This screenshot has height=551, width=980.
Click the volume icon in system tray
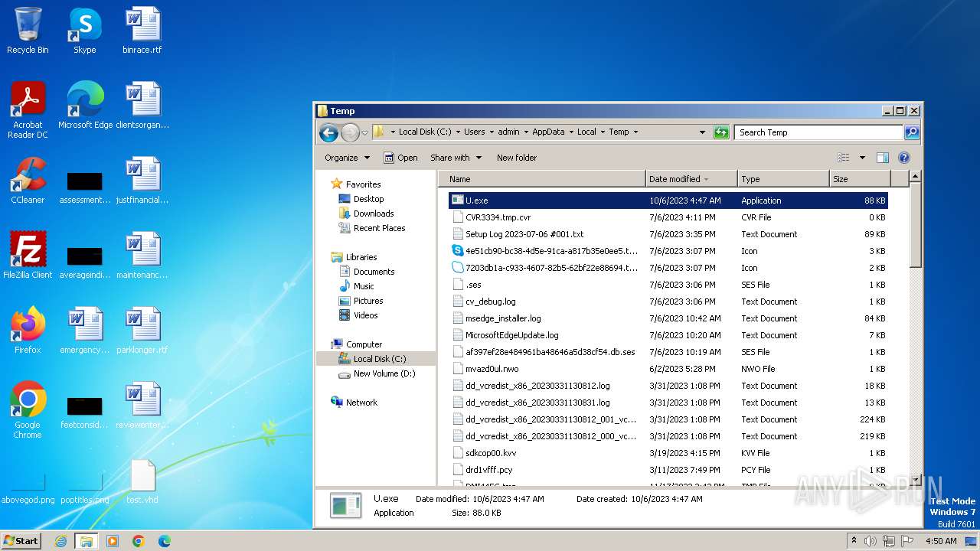870,541
